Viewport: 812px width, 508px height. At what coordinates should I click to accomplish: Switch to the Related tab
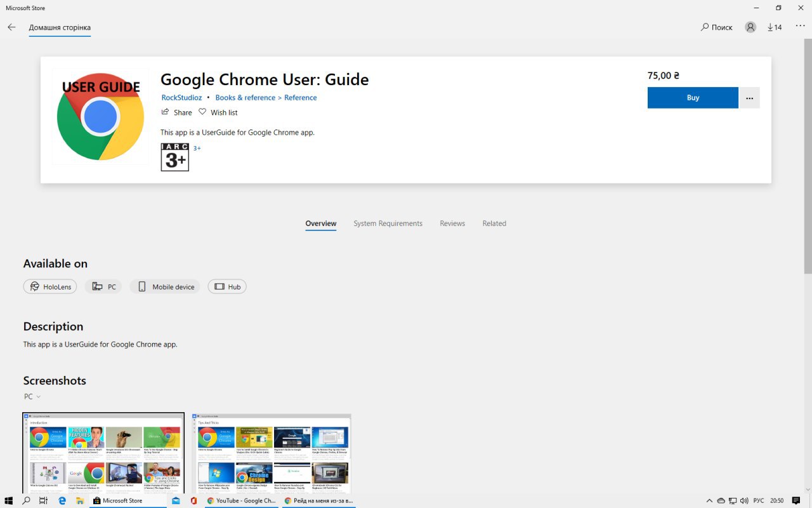coord(494,224)
